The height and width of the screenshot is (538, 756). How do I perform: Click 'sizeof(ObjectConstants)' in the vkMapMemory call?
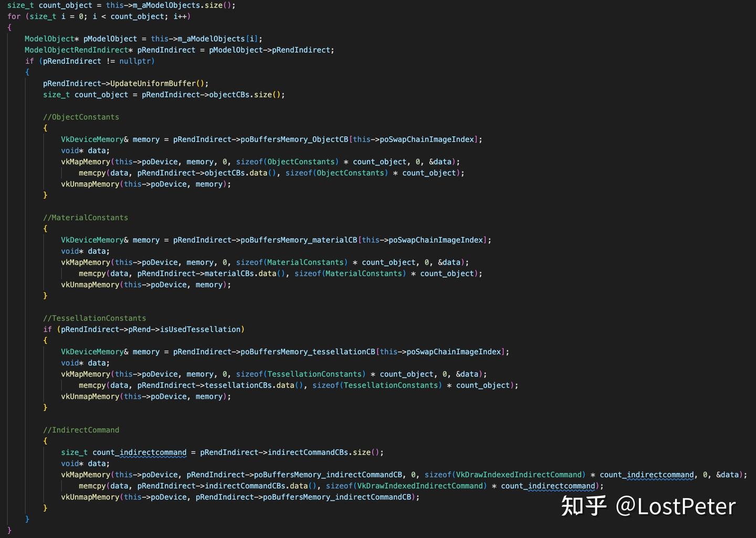click(x=287, y=162)
